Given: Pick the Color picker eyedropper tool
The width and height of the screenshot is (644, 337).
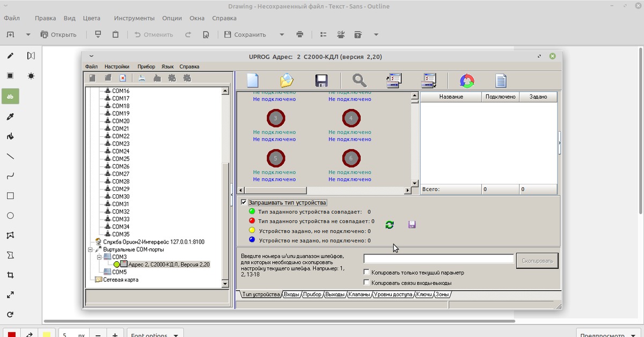Looking at the screenshot, I should coord(10,116).
